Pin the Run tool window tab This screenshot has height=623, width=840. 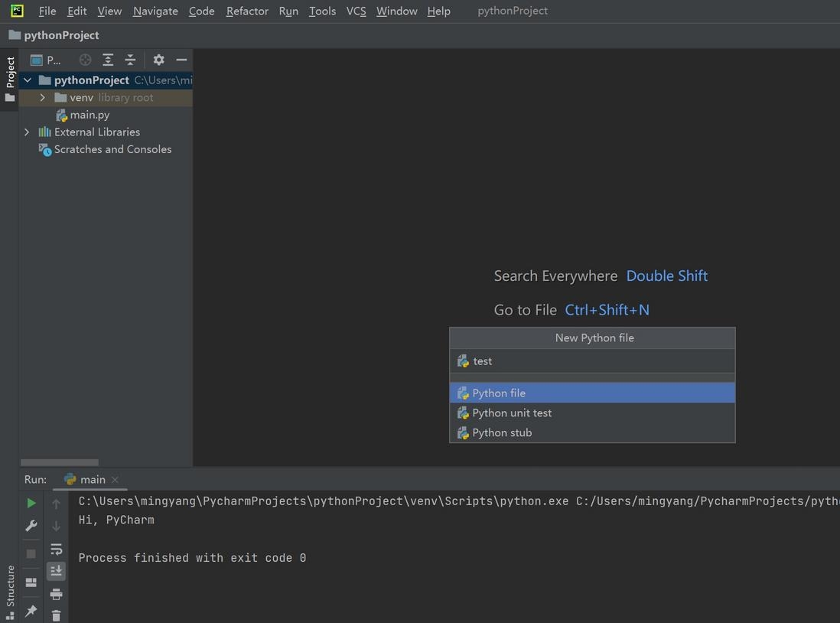tap(30, 610)
